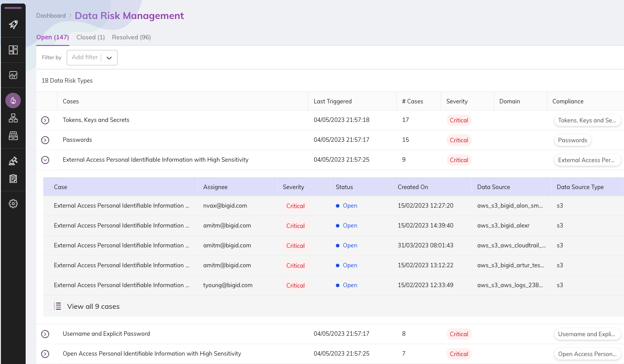The image size is (624, 364).
Task: Click Critical badge in Username and Explicit Password row
Action: point(459,334)
